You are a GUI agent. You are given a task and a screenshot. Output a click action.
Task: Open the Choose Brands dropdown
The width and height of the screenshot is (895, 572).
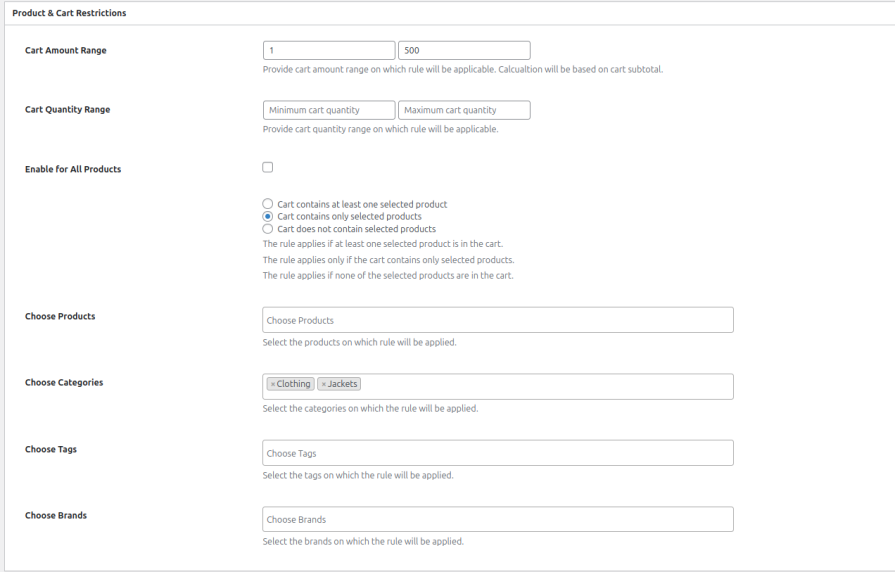(x=497, y=519)
